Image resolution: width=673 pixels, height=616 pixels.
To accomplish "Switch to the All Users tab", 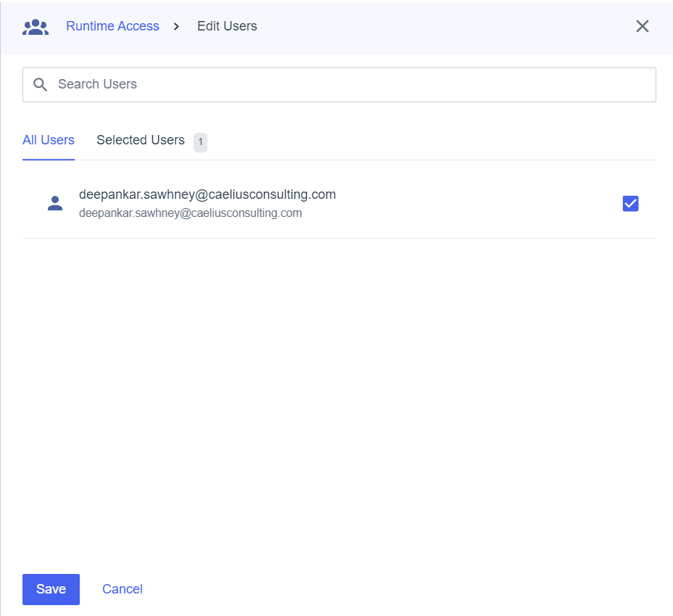I will tap(49, 140).
